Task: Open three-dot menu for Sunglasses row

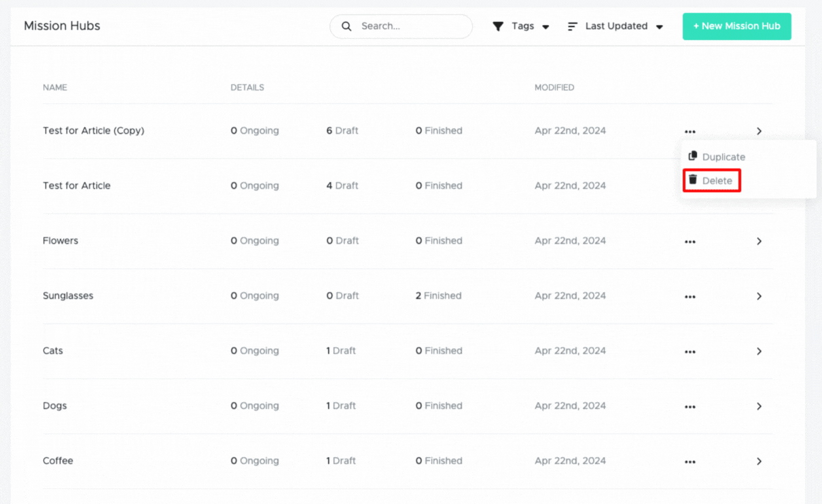Action: tap(690, 297)
